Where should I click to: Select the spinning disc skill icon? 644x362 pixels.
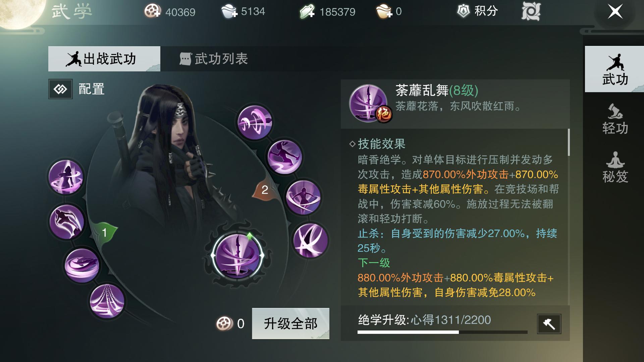tap(82, 265)
